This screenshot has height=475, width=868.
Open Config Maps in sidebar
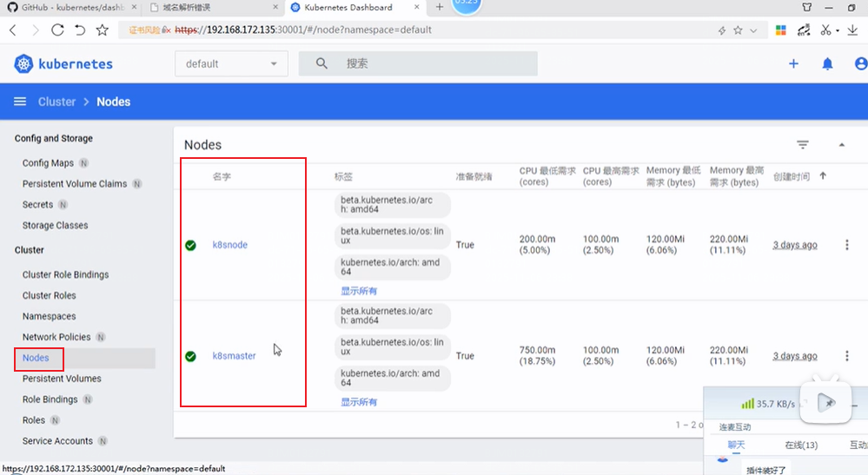[x=48, y=163]
